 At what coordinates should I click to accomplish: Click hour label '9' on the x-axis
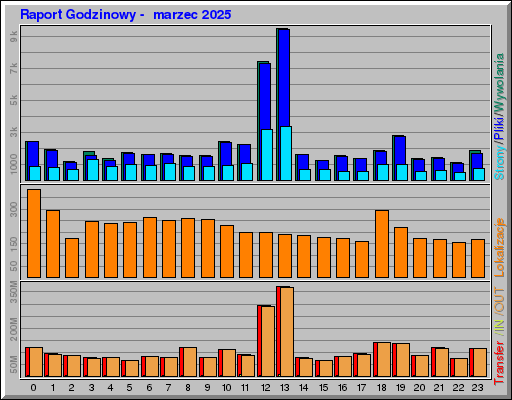(x=207, y=388)
